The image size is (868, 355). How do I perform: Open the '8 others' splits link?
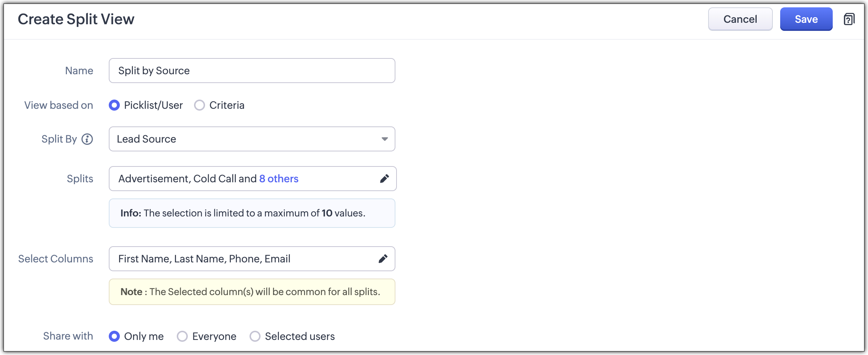(279, 179)
